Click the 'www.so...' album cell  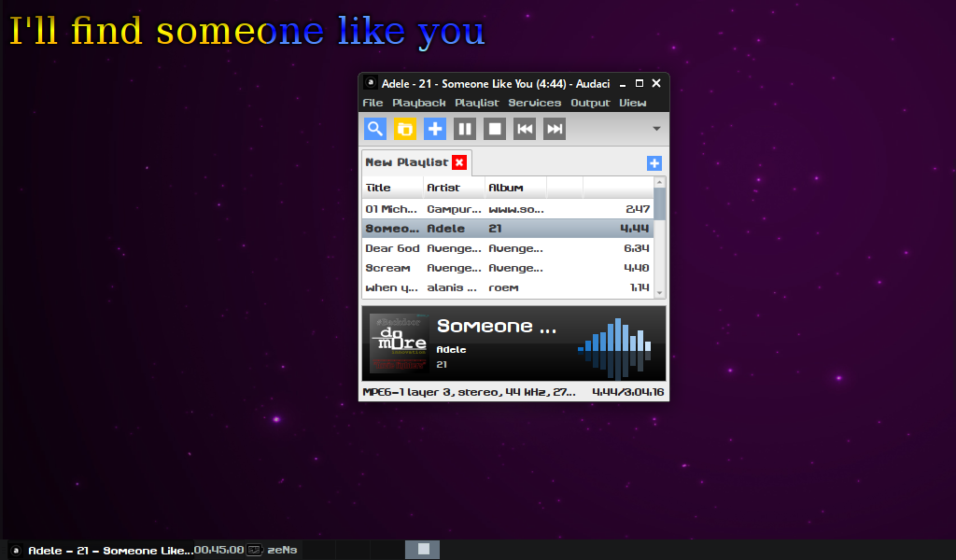pyautogui.click(x=515, y=209)
